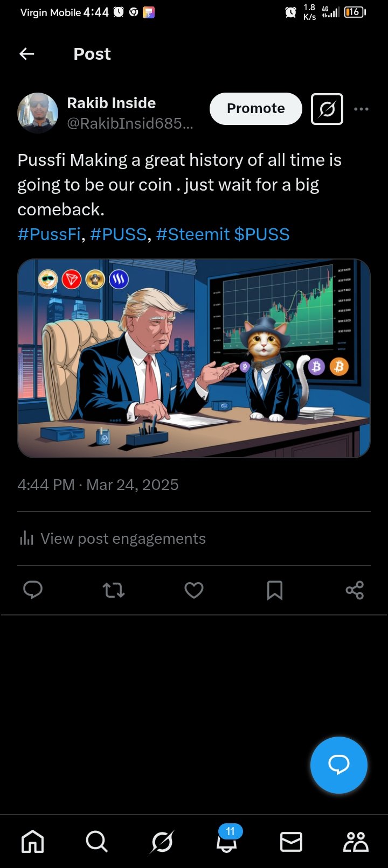
Task: Click the Promote button
Action: coord(256,109)
